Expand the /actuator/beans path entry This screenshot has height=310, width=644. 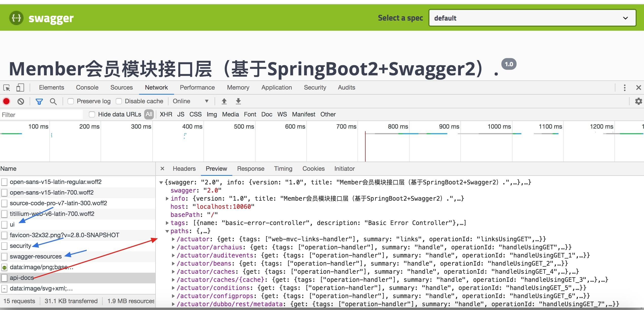point(173,264)
